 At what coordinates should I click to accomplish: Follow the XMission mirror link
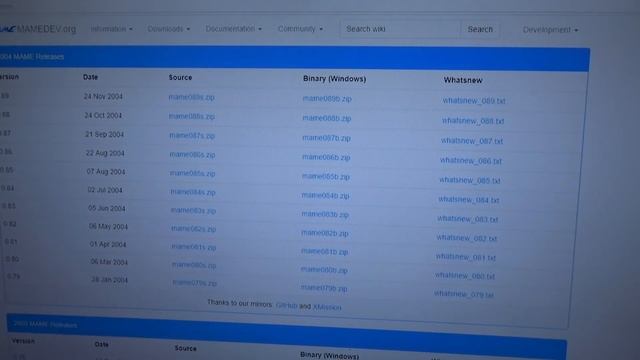[327, 307]
